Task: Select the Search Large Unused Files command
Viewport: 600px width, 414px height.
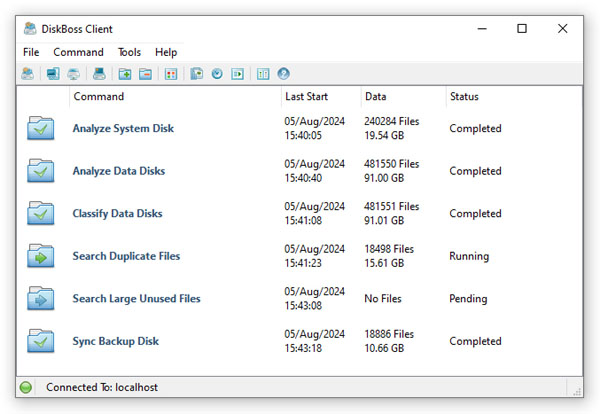Action: [x=137, y=298]
